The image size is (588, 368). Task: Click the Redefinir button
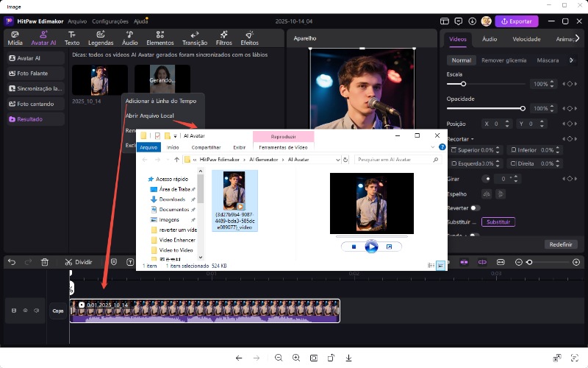click(561, 244)
